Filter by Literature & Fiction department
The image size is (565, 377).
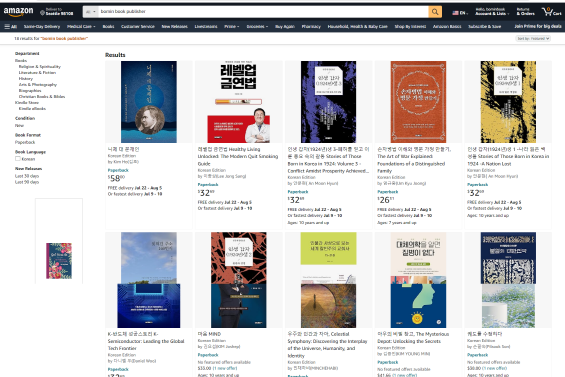[x=37, y=72]
